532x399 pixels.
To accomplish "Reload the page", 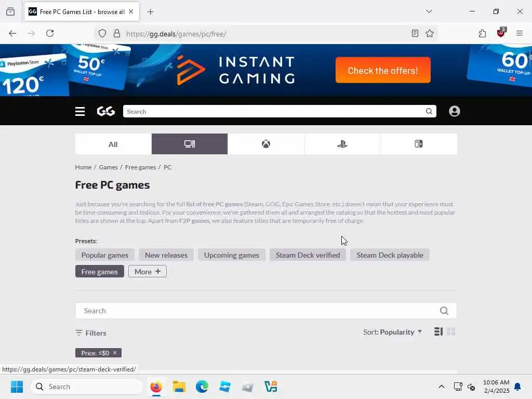I will coord(50,33).
